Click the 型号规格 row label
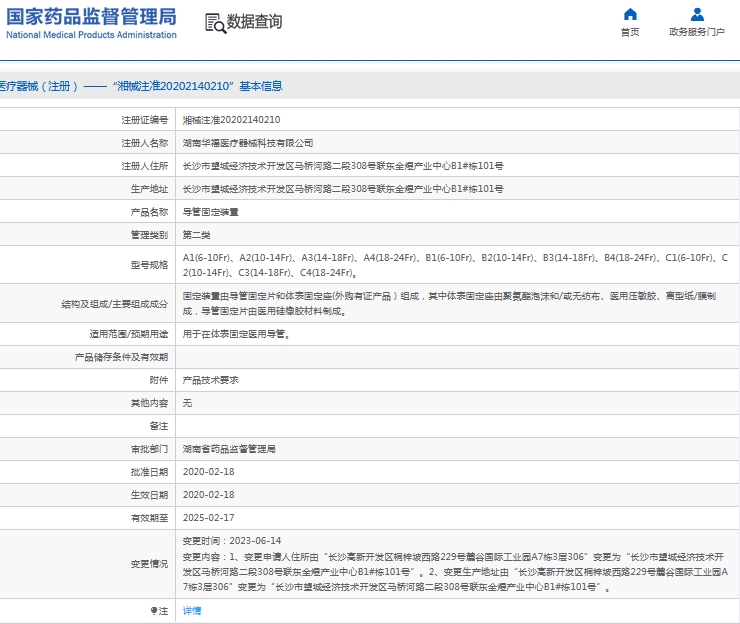The width and height of the screenshot is (740, 624). pos(149,265)
